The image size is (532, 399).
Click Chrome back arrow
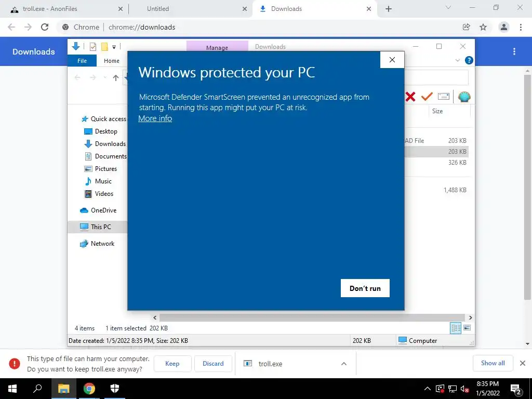[11, 27]
